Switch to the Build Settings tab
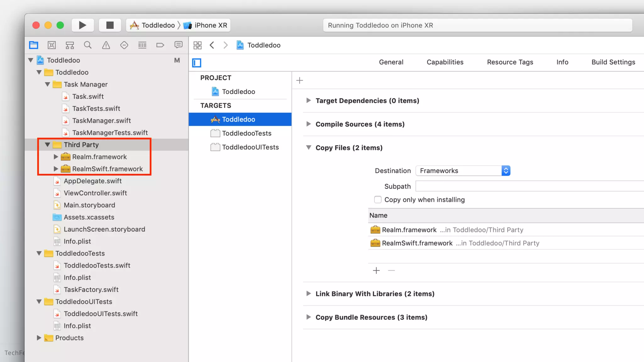Image resolution: width=644 pixels, height=362 pixels. pyautogui.click(x=613, y=62)
